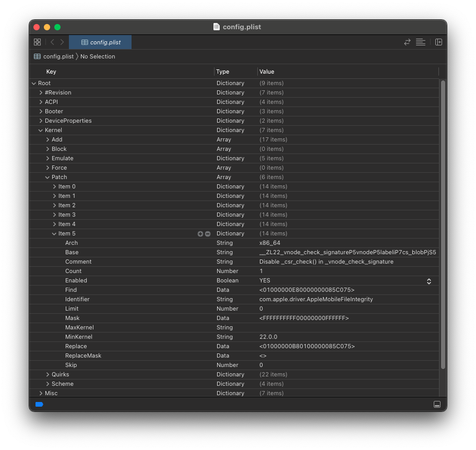Select the Limit row key
Screen dimensions: 476x450
(72, 309)
